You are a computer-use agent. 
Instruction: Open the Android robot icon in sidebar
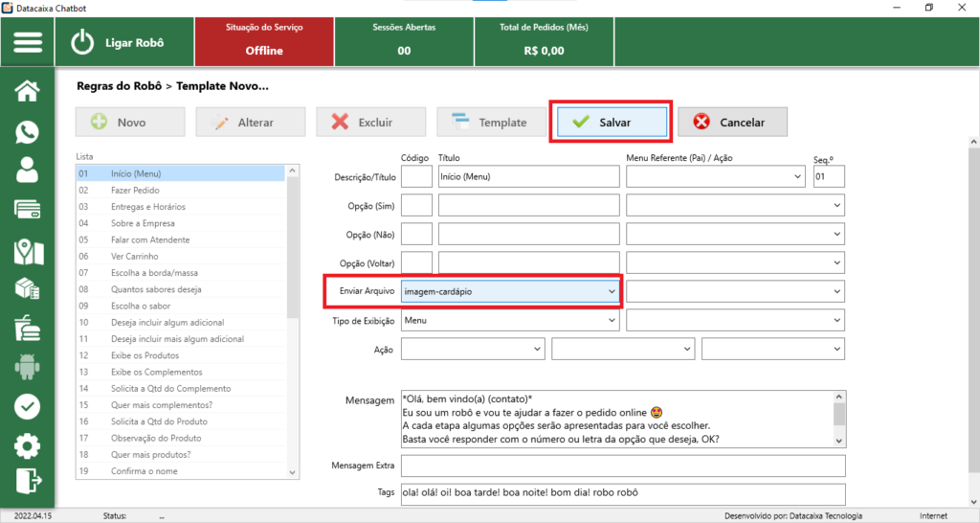28,366
